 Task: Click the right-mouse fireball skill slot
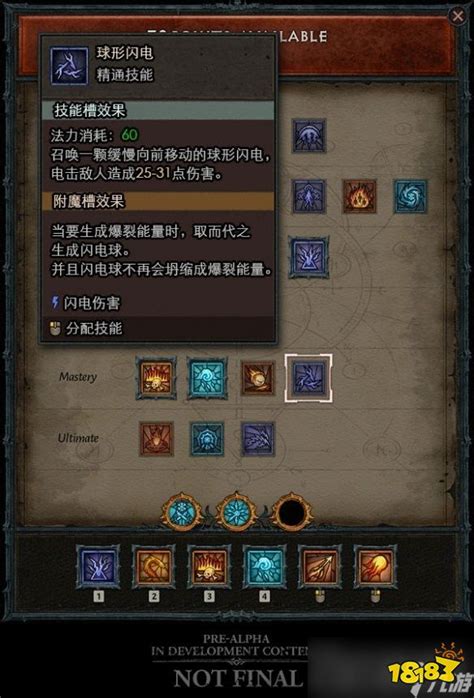[x=375, y=567]
